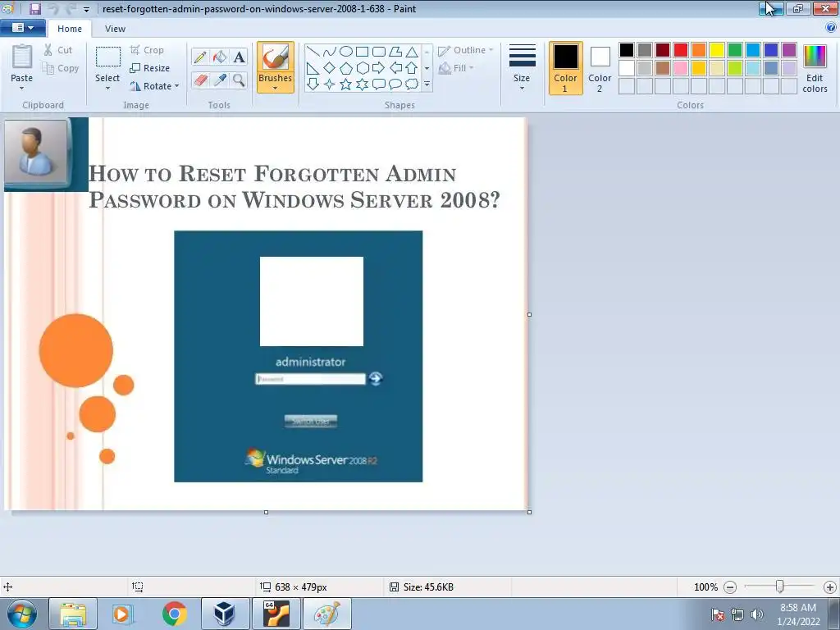Open the Paint file menu button
Screen dimensions: 840x630
click(x=22, y=28)
